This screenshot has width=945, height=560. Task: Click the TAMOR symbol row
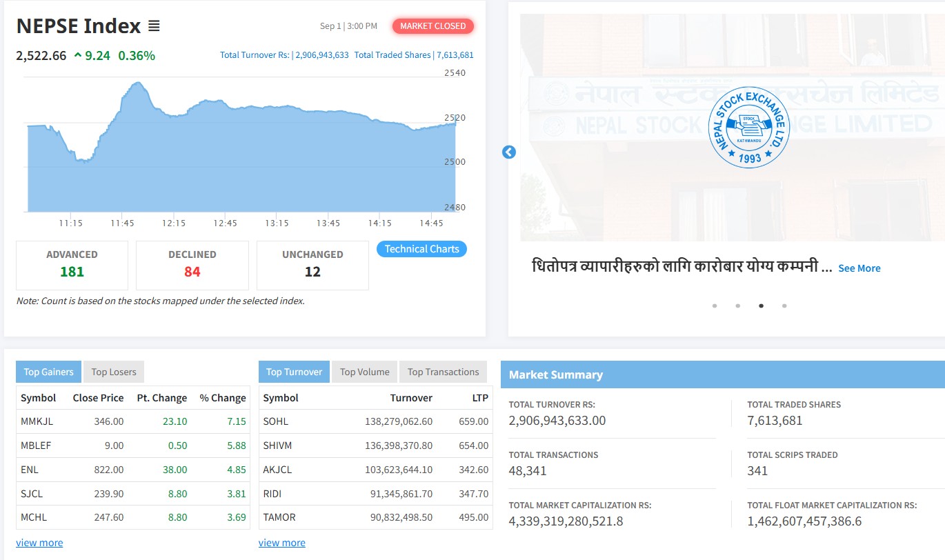pyautogui.click(x=376, y=517)
